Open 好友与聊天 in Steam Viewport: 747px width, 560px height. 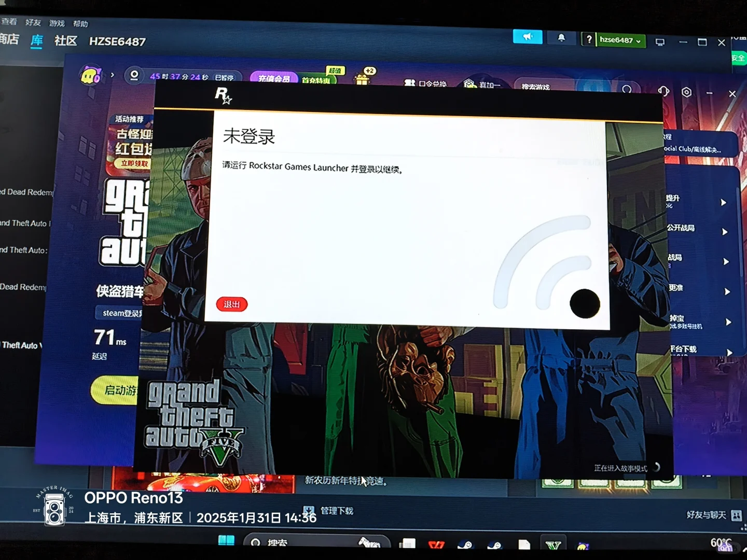click(707, 515)
